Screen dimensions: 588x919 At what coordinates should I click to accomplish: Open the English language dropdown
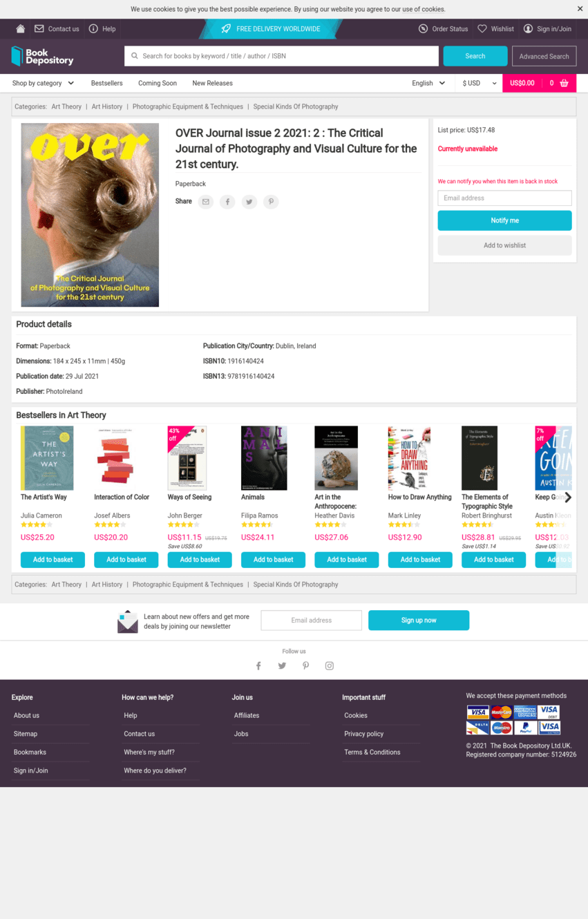pyautogui.click(x=428, y=83)
